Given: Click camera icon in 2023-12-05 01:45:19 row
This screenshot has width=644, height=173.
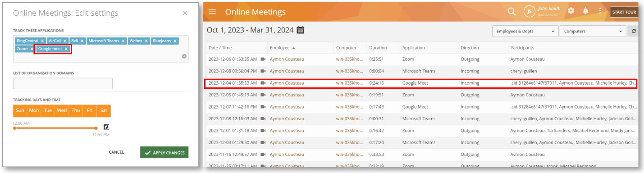Looking at the screenshot, I should click(263, 95).
